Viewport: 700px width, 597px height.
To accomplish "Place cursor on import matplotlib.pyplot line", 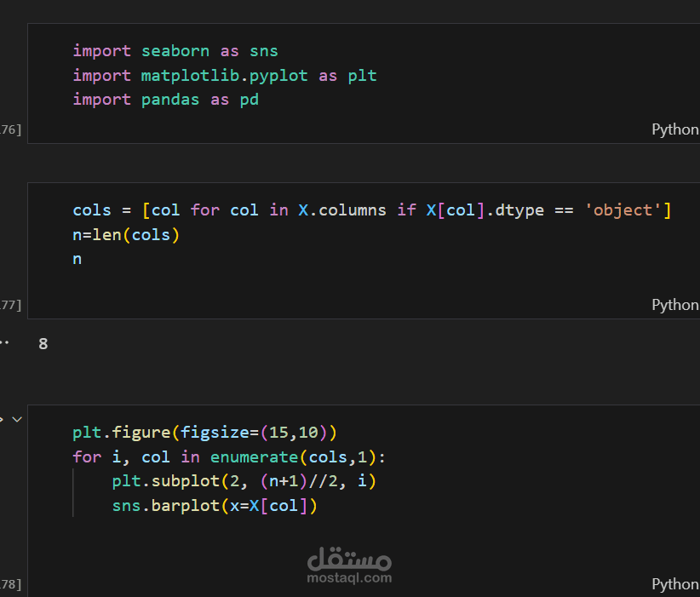I will [x=225, y=76].
